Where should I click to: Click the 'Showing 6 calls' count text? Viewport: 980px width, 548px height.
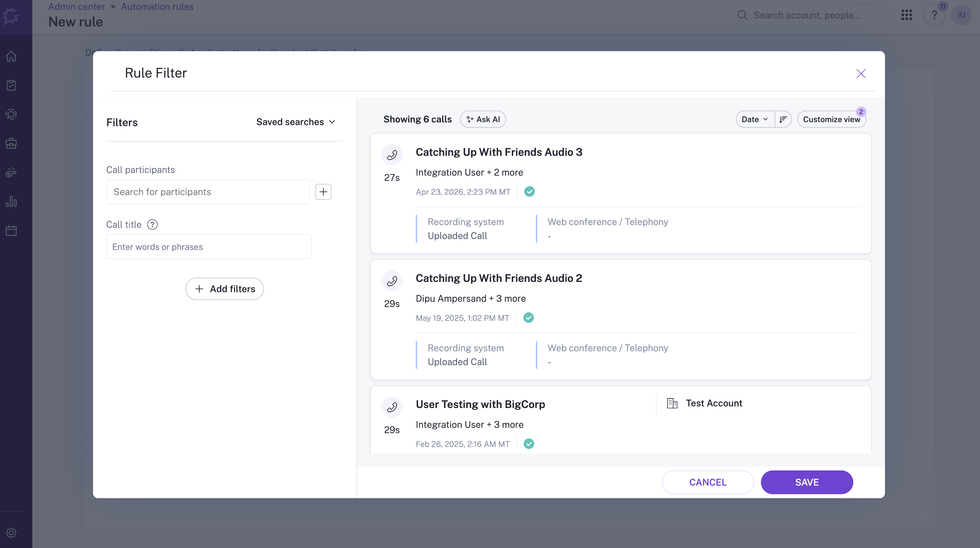[x=417, y=119]
